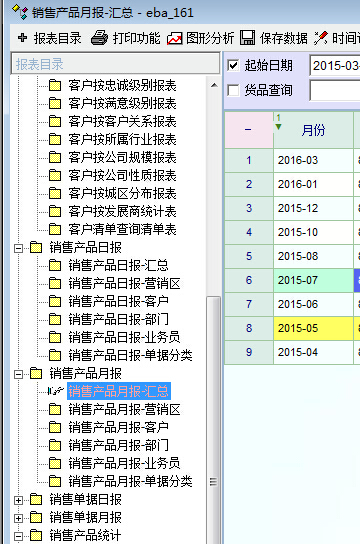Click the pointing hand icon of 销售产品月报-汇总

point(55,391)
